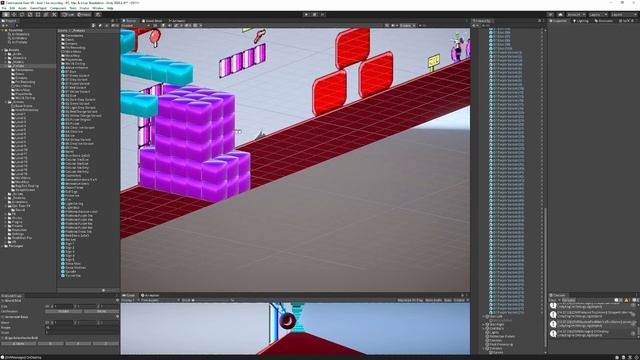640x360 pixels.
Task: Open the Edit menu
Action: [x=12, y=8]
